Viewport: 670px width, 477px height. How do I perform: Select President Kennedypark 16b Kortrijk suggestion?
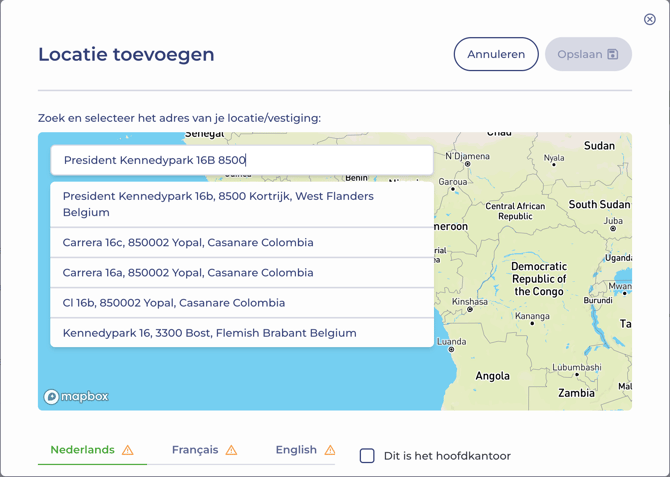pyautogui.click(x=242, y=204)
